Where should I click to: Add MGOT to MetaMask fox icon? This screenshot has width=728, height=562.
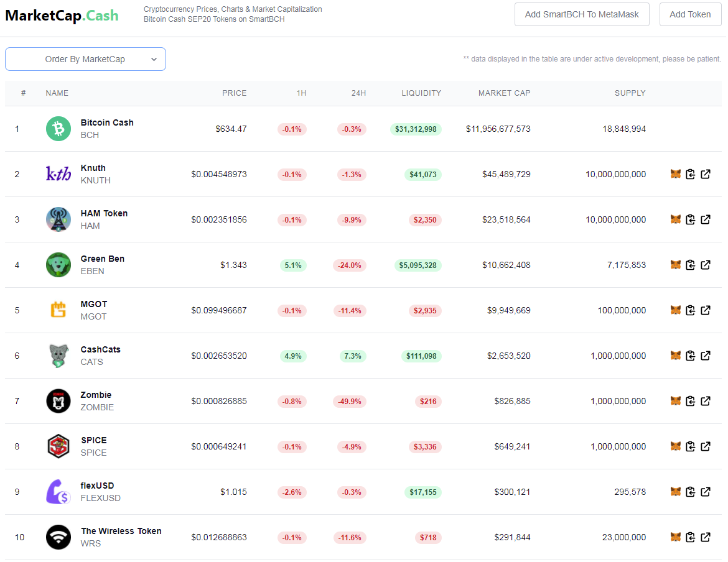click(x=676, y=311)
